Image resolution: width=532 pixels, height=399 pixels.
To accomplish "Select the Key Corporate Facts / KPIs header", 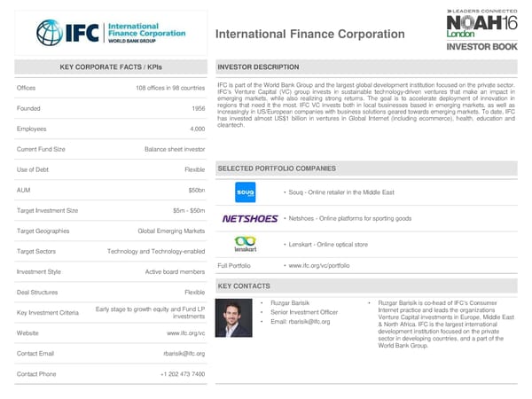I will pyautogui.click(x=111, y=67).
